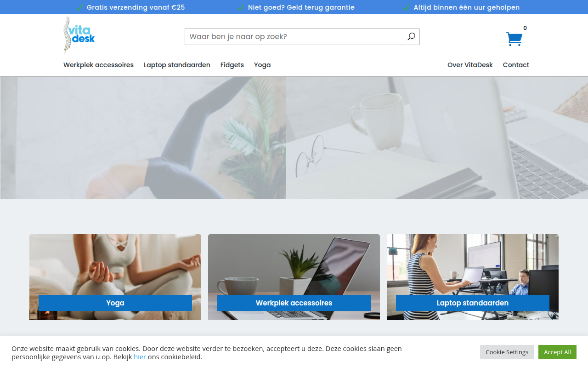The image size is (588, 368).
Task: Open the Contact page link
Action: 516,65
